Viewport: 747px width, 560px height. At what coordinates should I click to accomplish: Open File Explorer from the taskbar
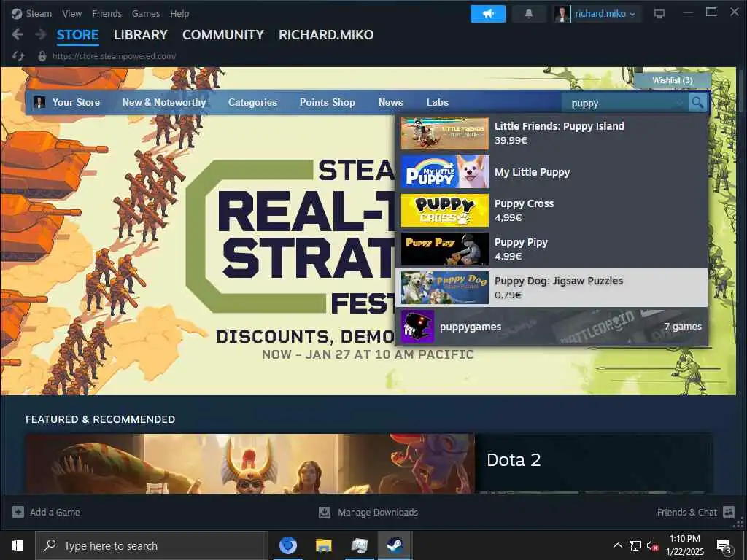coord(323,545)
